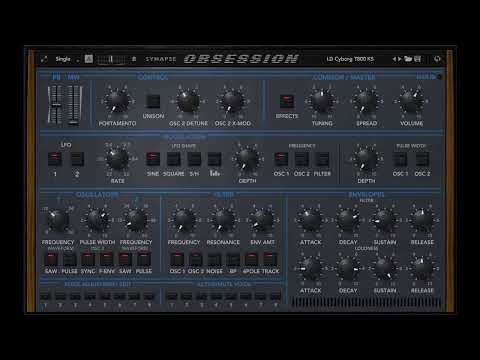Toggle Pulse Width OSC 2 modulation

(422, 159)
